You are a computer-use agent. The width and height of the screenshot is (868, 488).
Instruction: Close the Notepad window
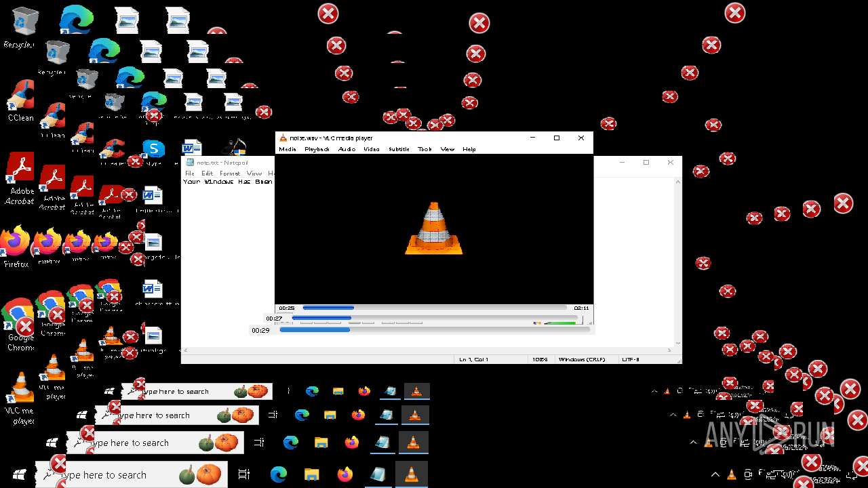point(671,162)
